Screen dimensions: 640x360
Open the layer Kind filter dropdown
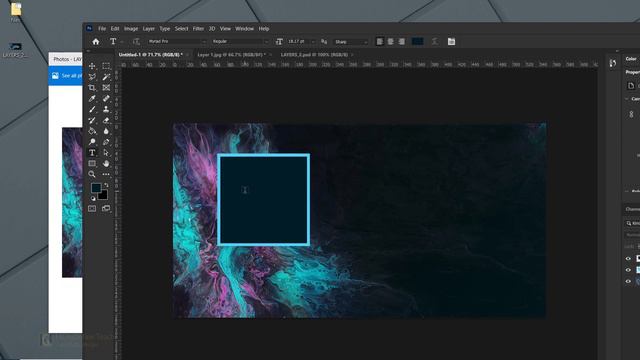coord(633,223)
